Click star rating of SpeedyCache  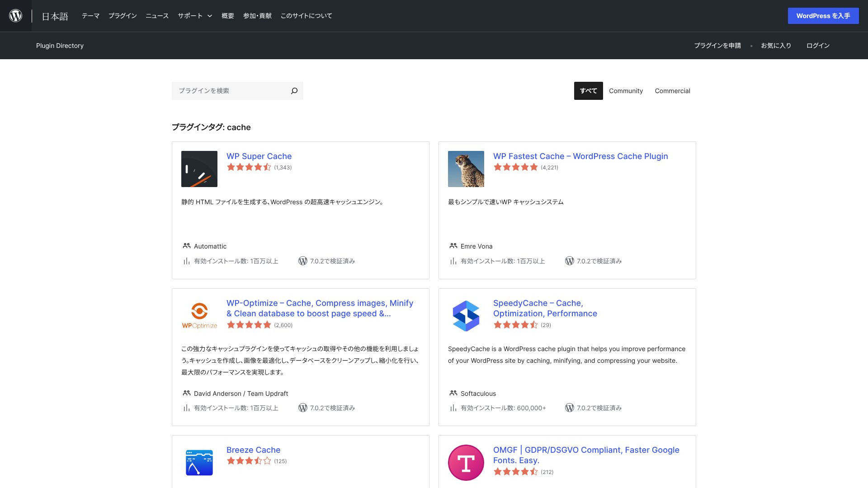tap(516, 325)
